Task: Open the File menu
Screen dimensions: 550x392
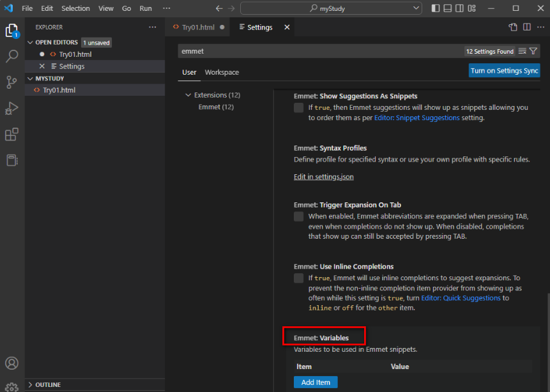Action: pos(27,8)
